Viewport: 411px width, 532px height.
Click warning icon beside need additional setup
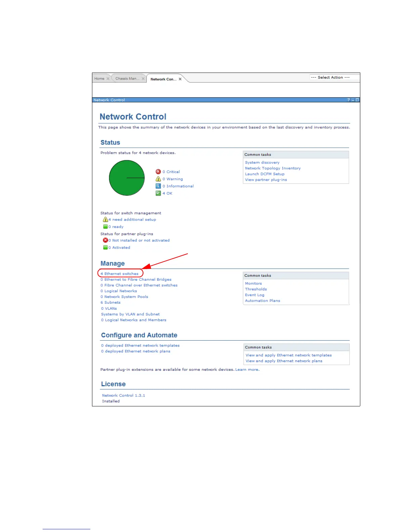pos(105,220)
